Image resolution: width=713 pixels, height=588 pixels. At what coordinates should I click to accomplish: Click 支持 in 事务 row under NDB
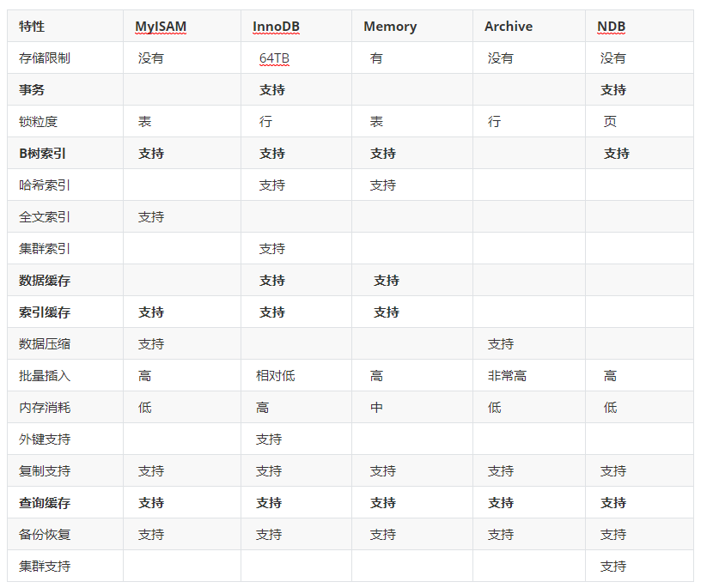point(613,90)
